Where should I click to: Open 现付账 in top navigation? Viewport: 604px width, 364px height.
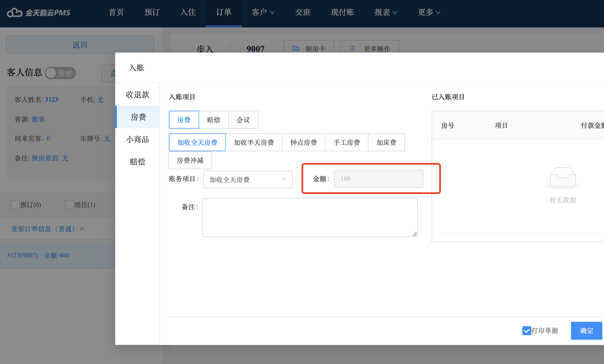point(343,12)
